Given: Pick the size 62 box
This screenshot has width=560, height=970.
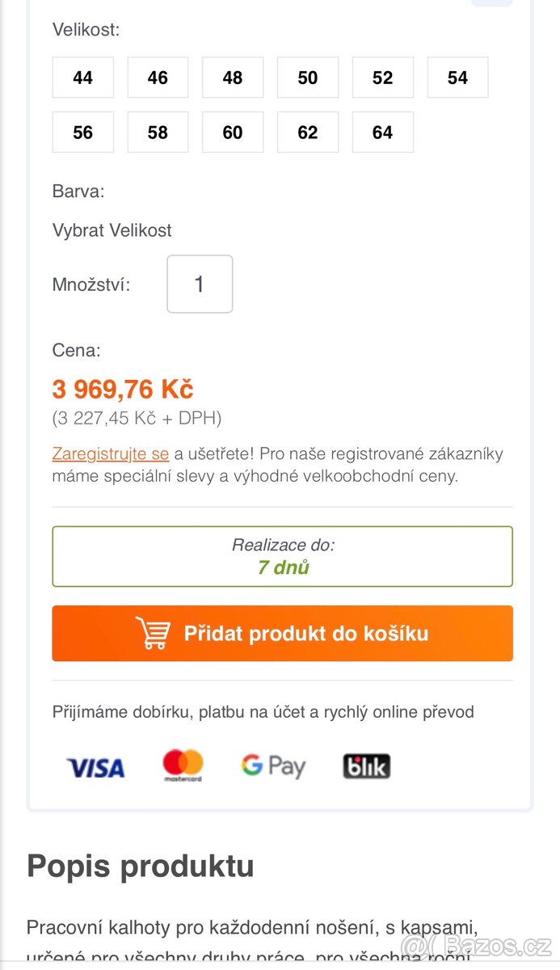Looking at the screenshot, I should [x=308, y=133].
